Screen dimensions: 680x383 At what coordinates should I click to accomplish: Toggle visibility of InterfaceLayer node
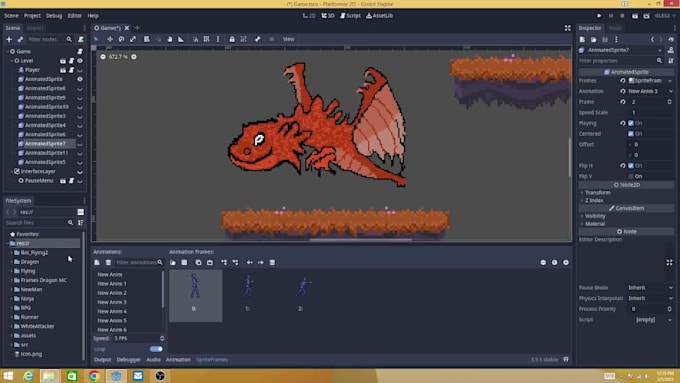80,172
